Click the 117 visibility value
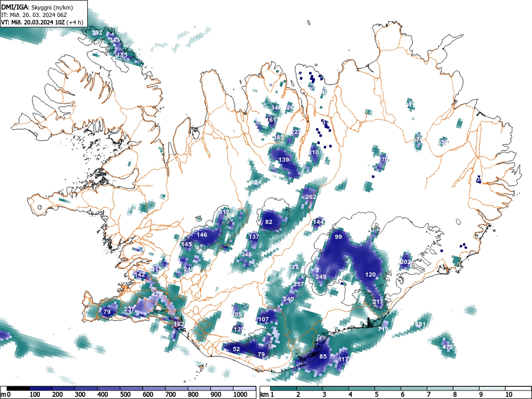Image resolution: width=532 pixels, height=399 pixels. click(x=343, y=359)
